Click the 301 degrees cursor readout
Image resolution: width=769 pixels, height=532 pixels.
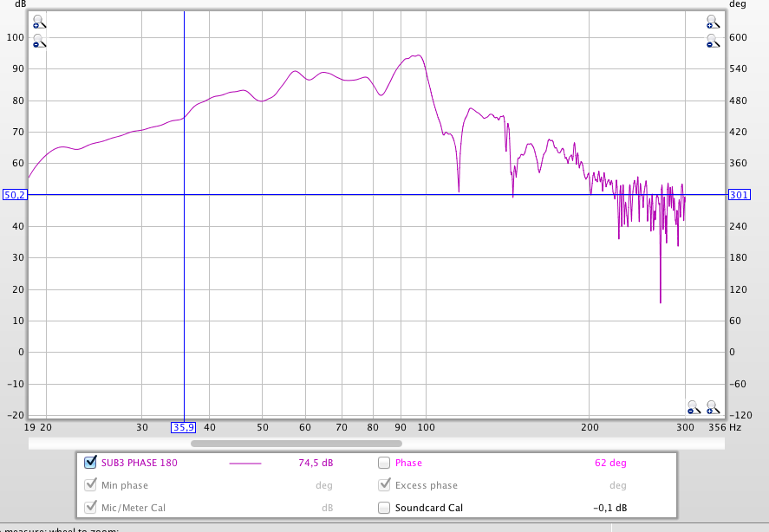(739, 195)
